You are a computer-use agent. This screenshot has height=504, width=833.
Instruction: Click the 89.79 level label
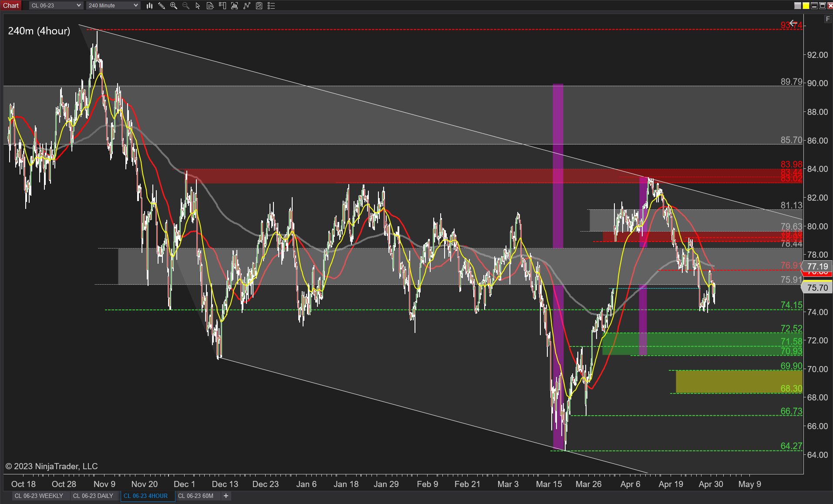[791, 81]
